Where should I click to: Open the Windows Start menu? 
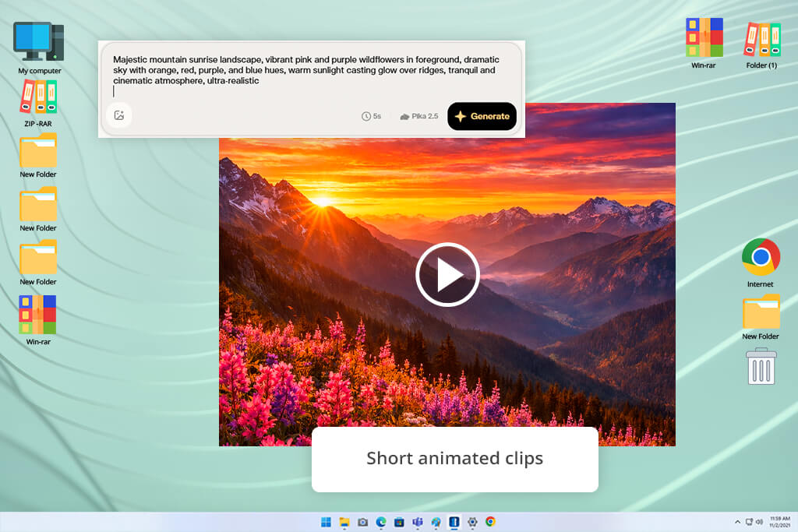[327, 522]
